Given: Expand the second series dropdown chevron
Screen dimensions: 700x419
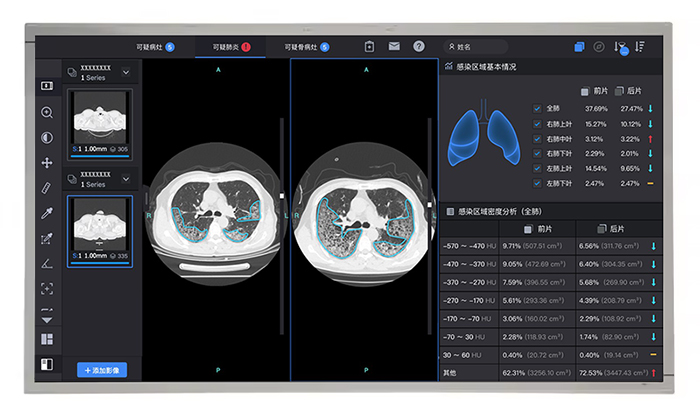Looking at the screenshot, I should click(x=126, y=179).
